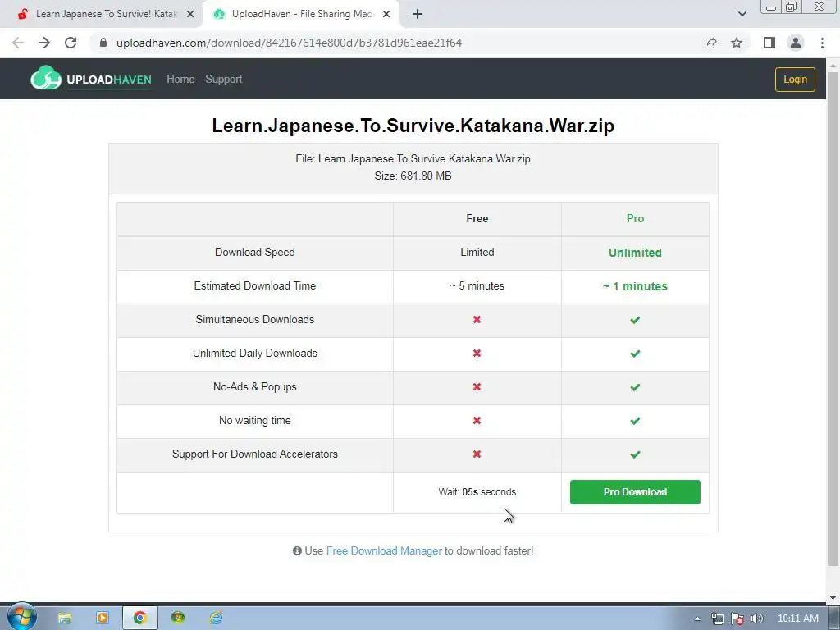Click the '~ 1 minutes' Pro estimate

click(635, 286)
